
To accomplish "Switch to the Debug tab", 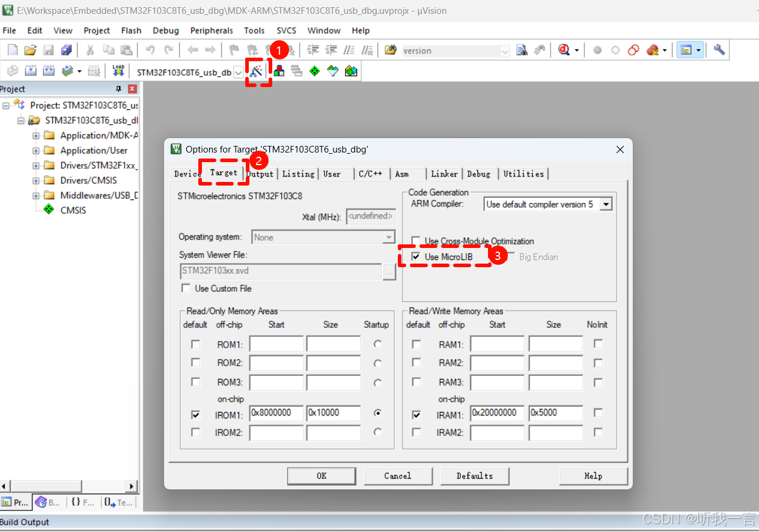I will click(479, 174).
